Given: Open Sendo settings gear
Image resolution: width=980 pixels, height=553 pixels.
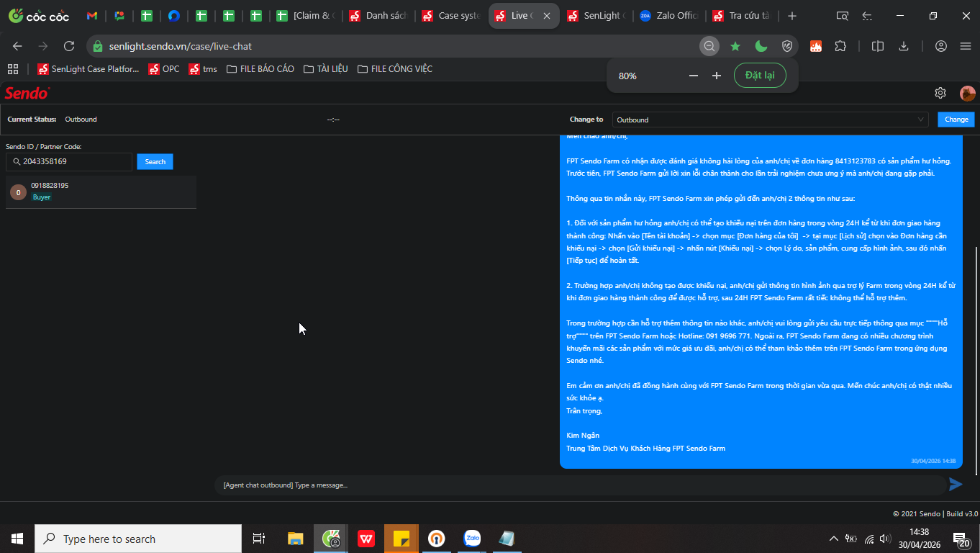Looking at the screenshot, I should (940, 93).
